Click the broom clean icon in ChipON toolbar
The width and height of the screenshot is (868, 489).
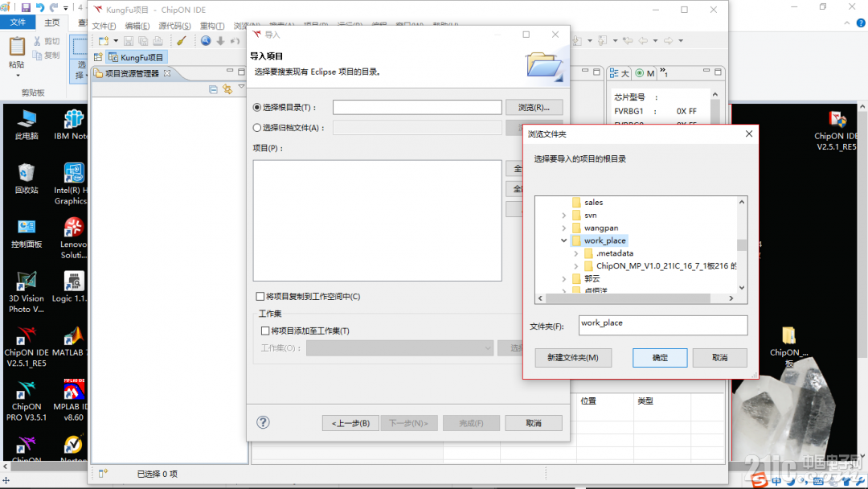[x=181, y=41]
